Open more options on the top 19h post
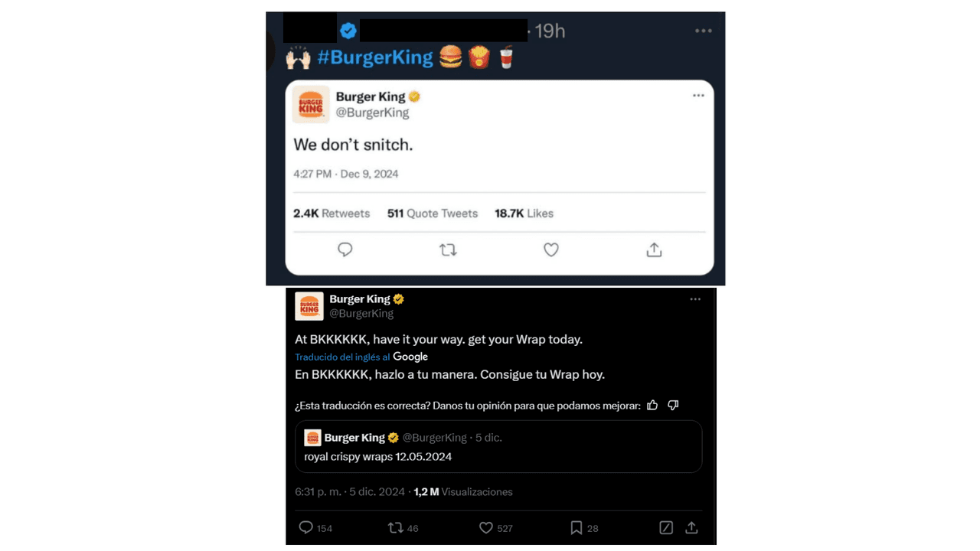 point(704,31)
